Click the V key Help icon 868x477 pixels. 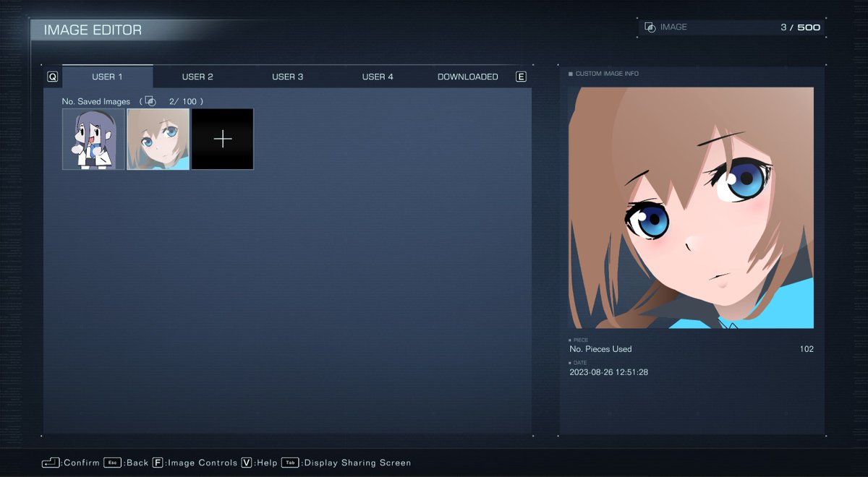click(x=247, y=463)
